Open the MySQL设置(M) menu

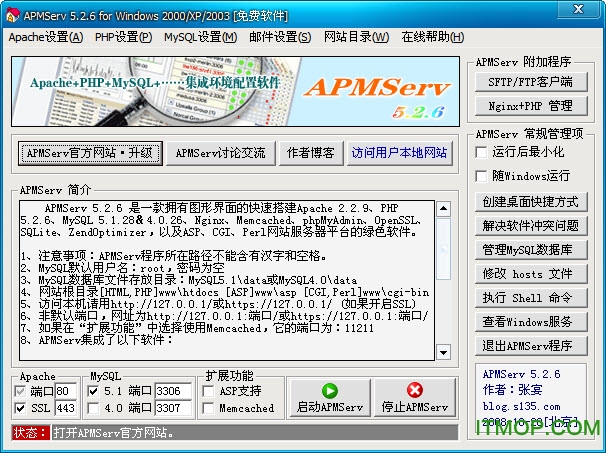click(x=200, y=37)
